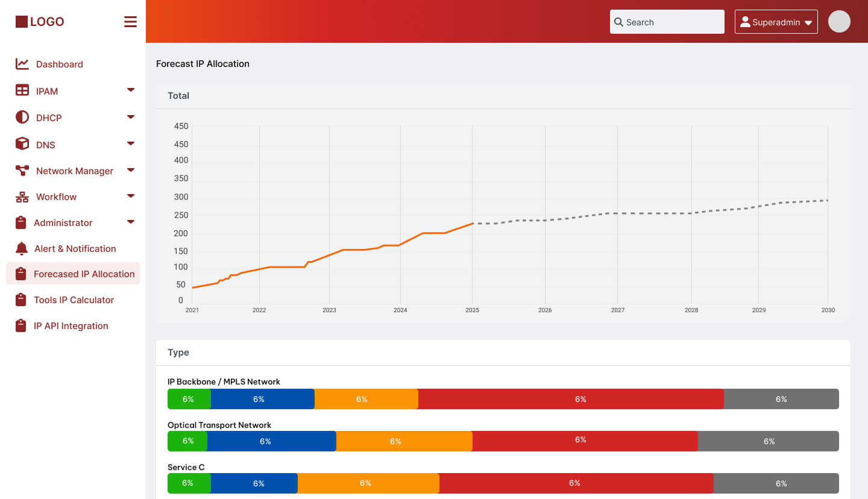Click the Dashboard chart icon
This screenshot has width=868, height=499.
[x=22, y=64]
